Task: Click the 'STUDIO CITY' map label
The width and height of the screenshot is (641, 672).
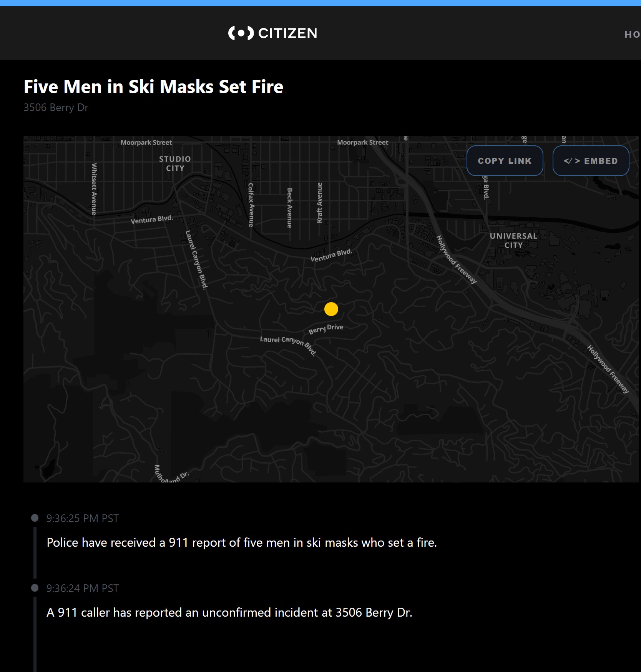Action: [x=175, y=163]
